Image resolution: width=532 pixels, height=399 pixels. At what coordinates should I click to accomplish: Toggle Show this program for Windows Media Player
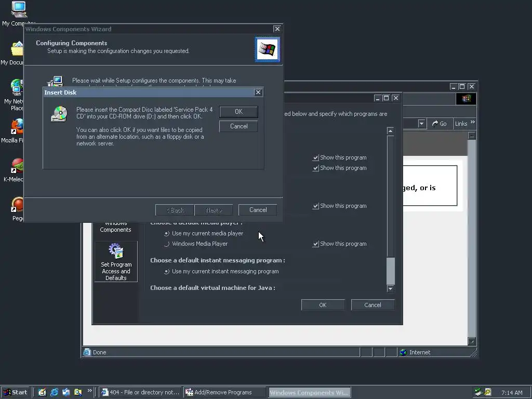click(315, 244)
